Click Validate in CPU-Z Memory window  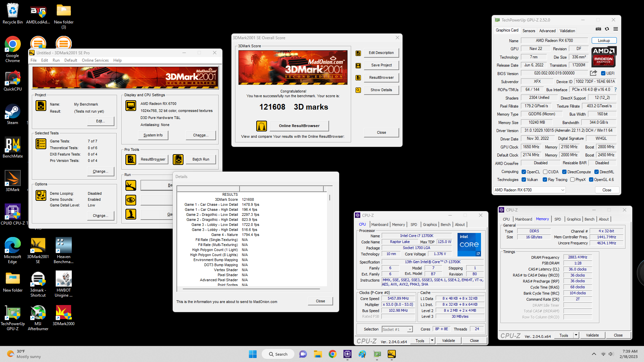point(592,335)
